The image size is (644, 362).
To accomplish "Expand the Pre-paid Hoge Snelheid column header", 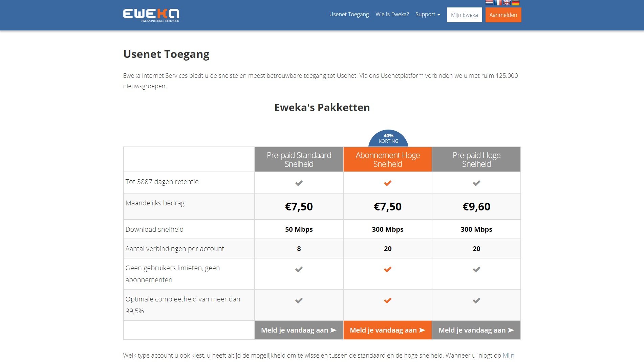I will (x=476, y=159).
